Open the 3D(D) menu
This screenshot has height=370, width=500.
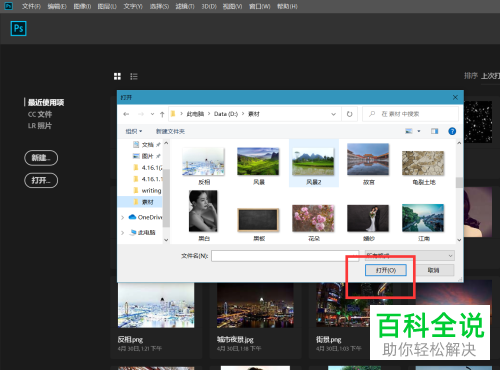[209, 6]
